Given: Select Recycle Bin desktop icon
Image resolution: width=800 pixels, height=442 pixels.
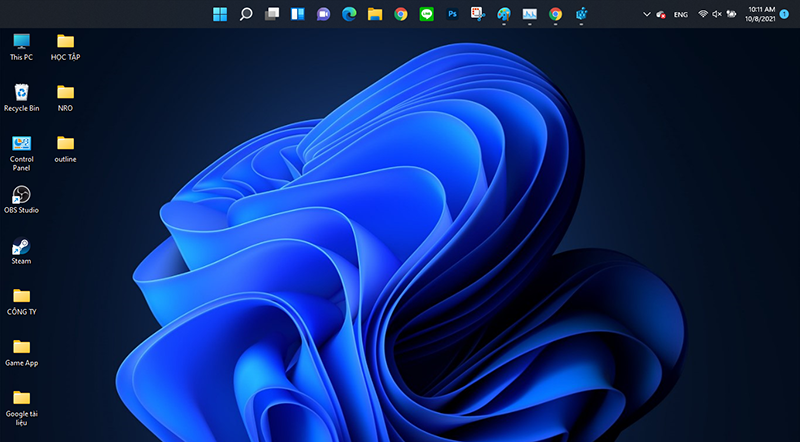Looking at the screenshot, I should tap(21, 98).
